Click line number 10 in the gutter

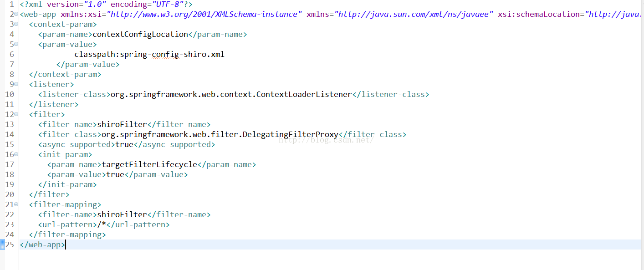point(9,94)
